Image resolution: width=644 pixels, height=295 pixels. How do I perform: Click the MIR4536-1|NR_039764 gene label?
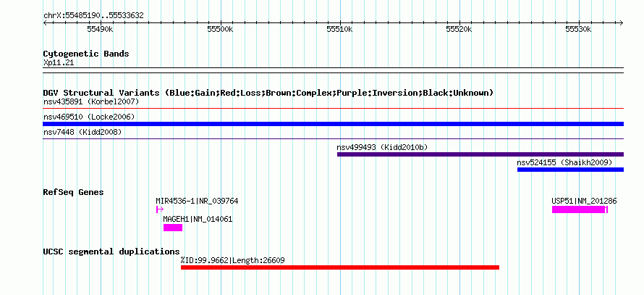(x=197, y=201)
